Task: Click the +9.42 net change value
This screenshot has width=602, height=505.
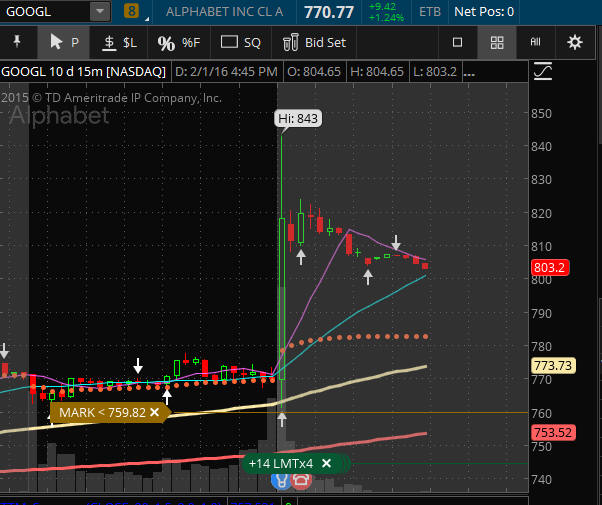Action: click(x=380, y=7)
